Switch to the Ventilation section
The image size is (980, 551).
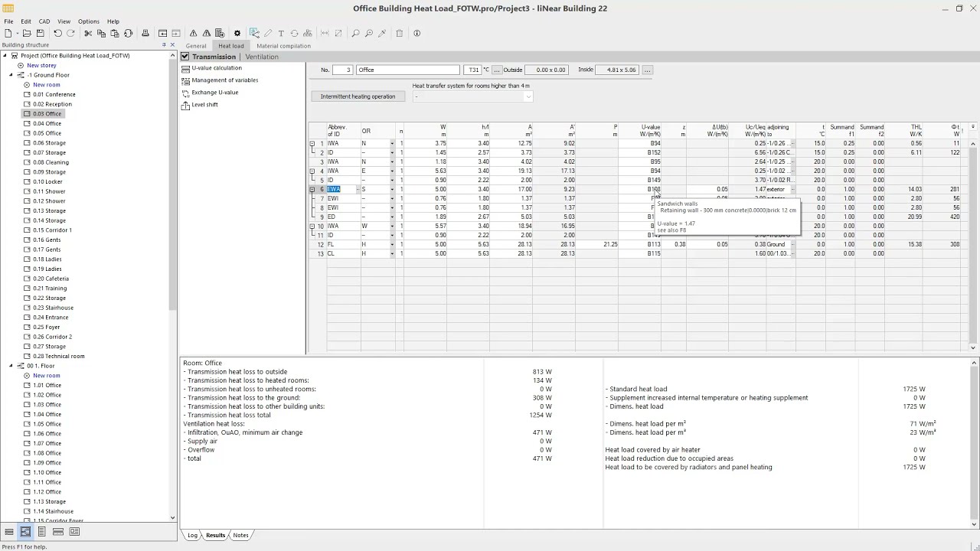tap(262, 57)
